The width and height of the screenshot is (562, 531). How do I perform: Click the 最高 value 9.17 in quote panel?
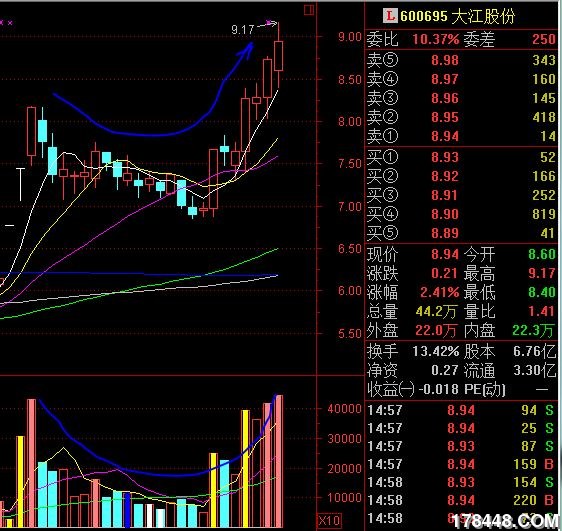click(542, 273)
